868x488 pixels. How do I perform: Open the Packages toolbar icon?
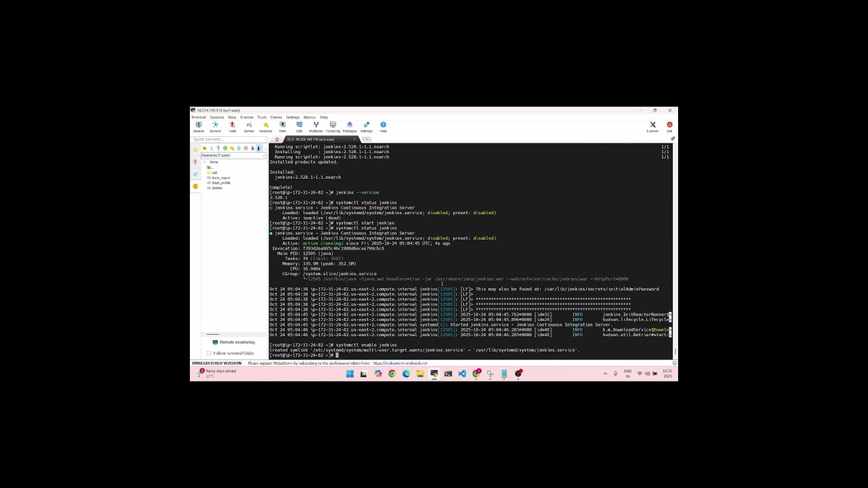coord(349,127)
